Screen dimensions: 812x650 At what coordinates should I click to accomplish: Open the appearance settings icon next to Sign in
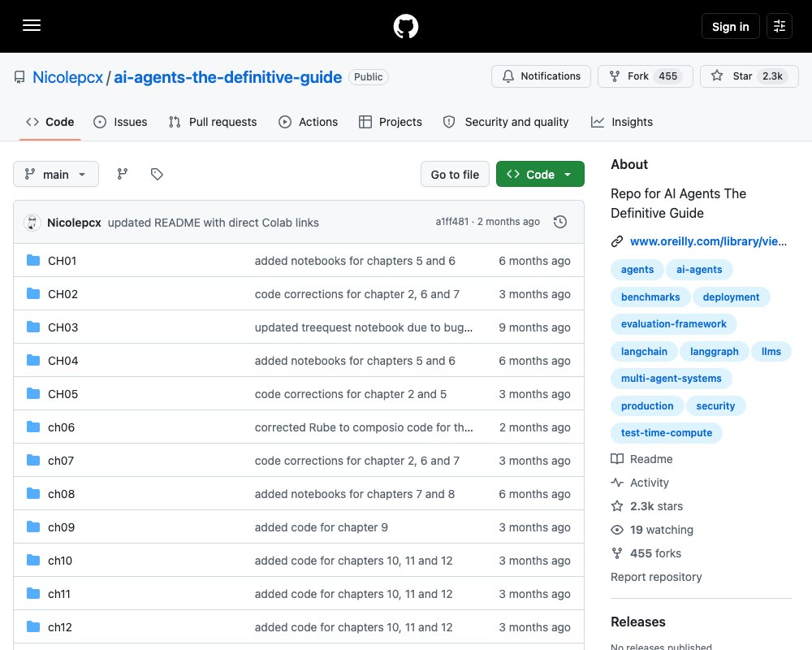coord(780,26)
